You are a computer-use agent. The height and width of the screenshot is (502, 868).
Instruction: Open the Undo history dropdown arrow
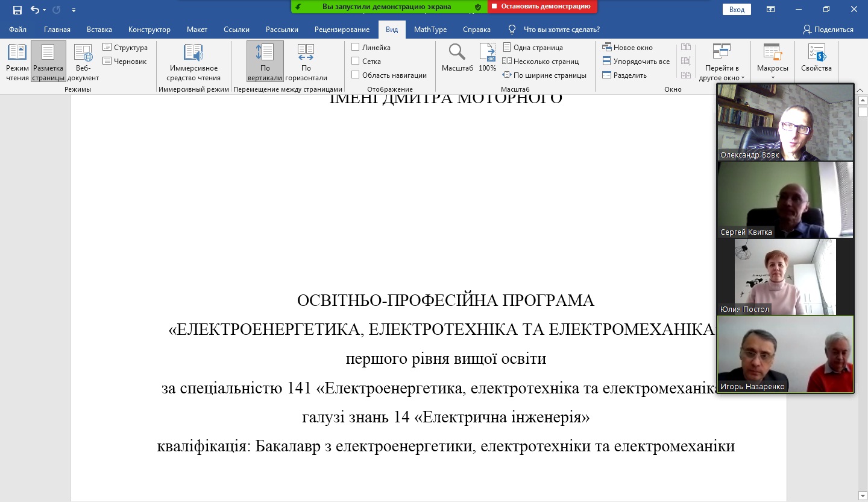(45, 10)
